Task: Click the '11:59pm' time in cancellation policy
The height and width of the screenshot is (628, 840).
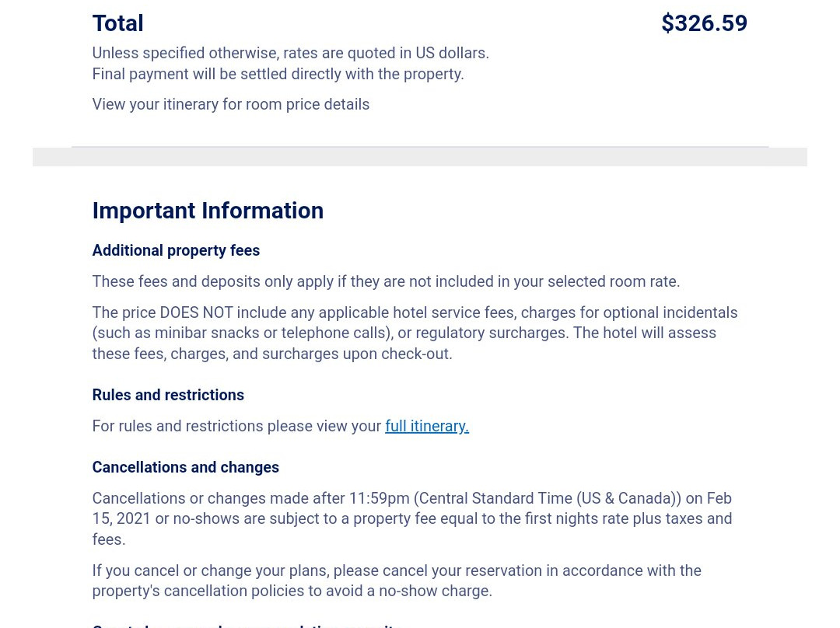Action: (x=379, y=498)
